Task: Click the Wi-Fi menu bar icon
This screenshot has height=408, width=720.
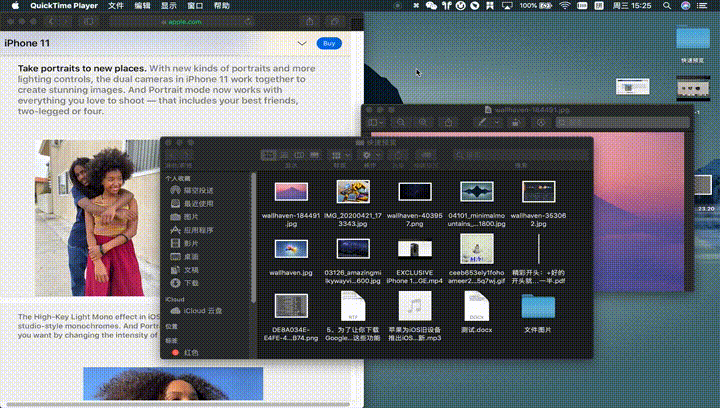Action: click(565, 6)
